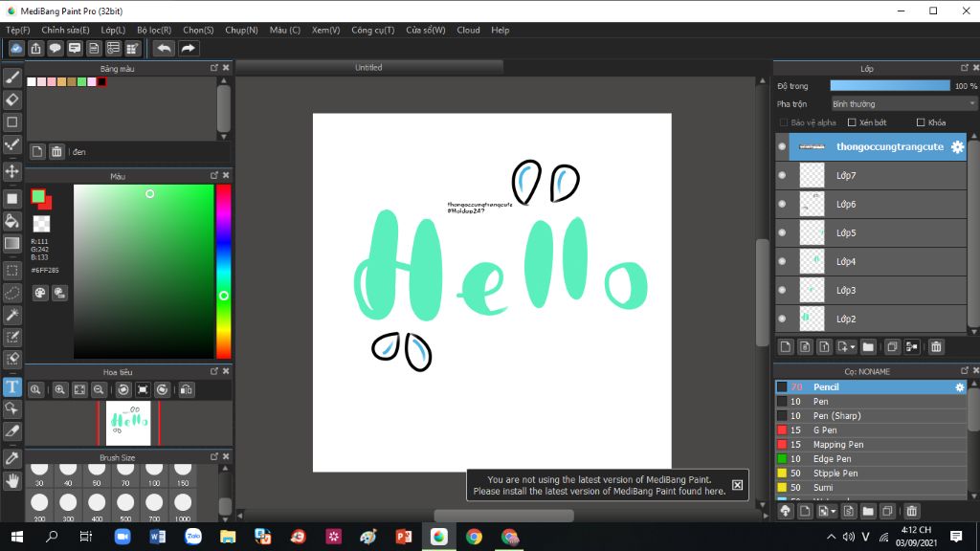The height and width of the screenshot is (551, 980).
Task: Click the cloud save icon in the toolbar
Action: pyautogui.click(x=16, y=48)
